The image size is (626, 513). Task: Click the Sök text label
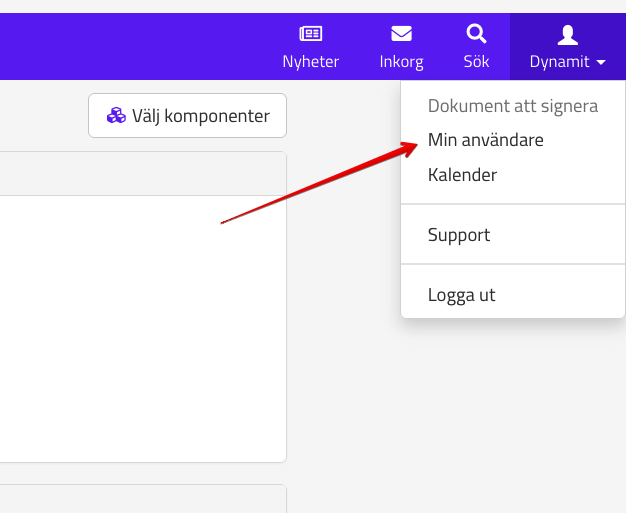476,62
